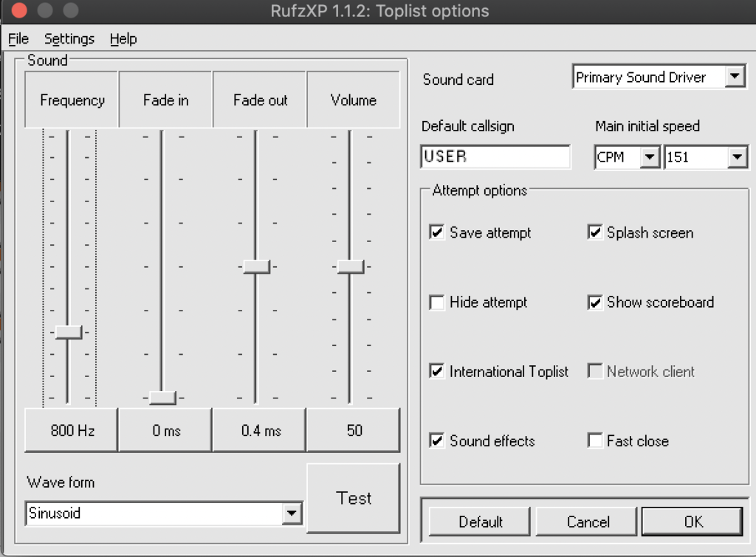Open the Settings menu
Image resolution: width=756 pixels, height=557 pixels.
pos(69,39)
